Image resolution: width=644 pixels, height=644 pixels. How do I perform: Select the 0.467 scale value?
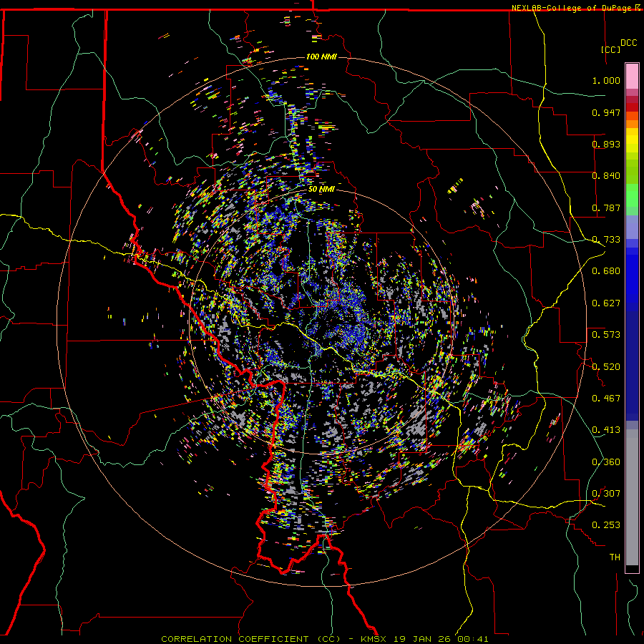606,399
